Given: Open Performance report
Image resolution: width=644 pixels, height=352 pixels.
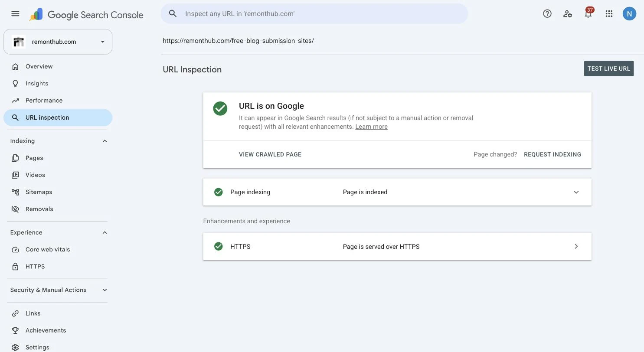Looking at the screenshot, I should click(58, 100).
